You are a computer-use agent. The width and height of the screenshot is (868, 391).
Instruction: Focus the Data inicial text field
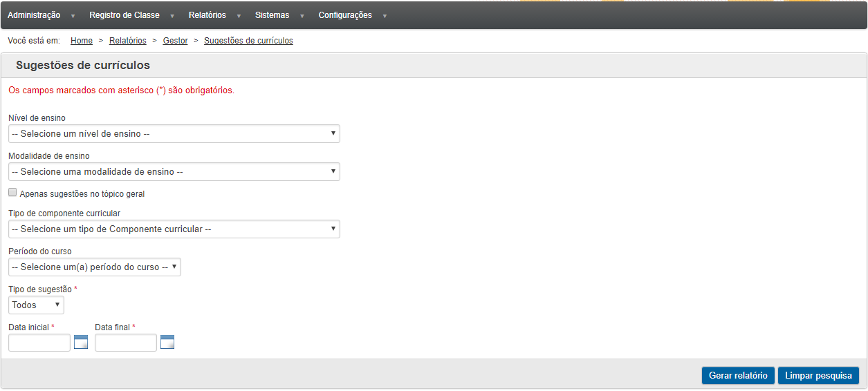click(x=39, y=343)
